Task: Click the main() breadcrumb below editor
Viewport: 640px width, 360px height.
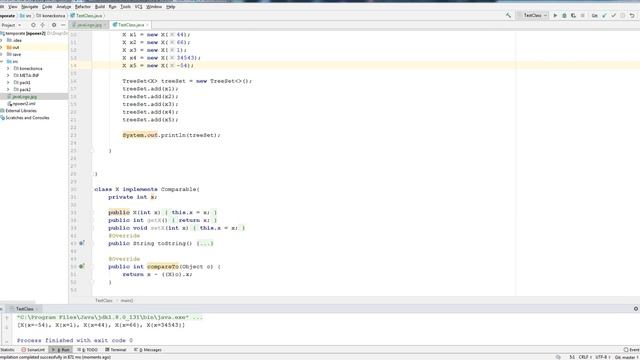Action: [x=127, y=300]
